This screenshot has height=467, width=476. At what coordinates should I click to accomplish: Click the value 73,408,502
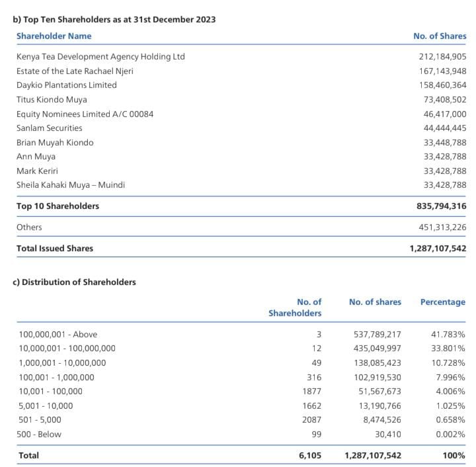coord(445,100)
